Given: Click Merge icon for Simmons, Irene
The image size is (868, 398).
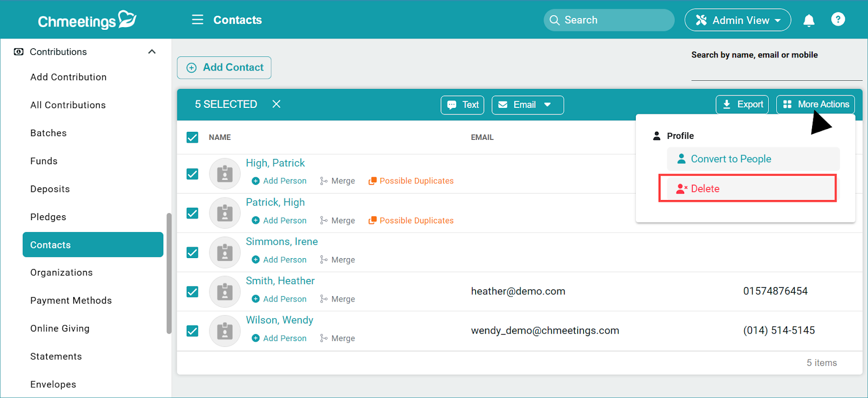Looking at the screenshot, I should tap(324, 260).
